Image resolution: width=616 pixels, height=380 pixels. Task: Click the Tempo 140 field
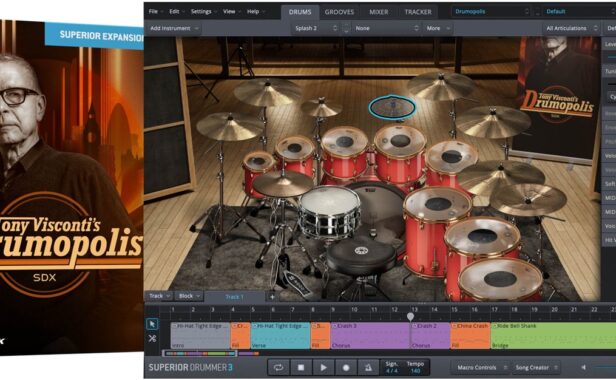click(415, 367)
